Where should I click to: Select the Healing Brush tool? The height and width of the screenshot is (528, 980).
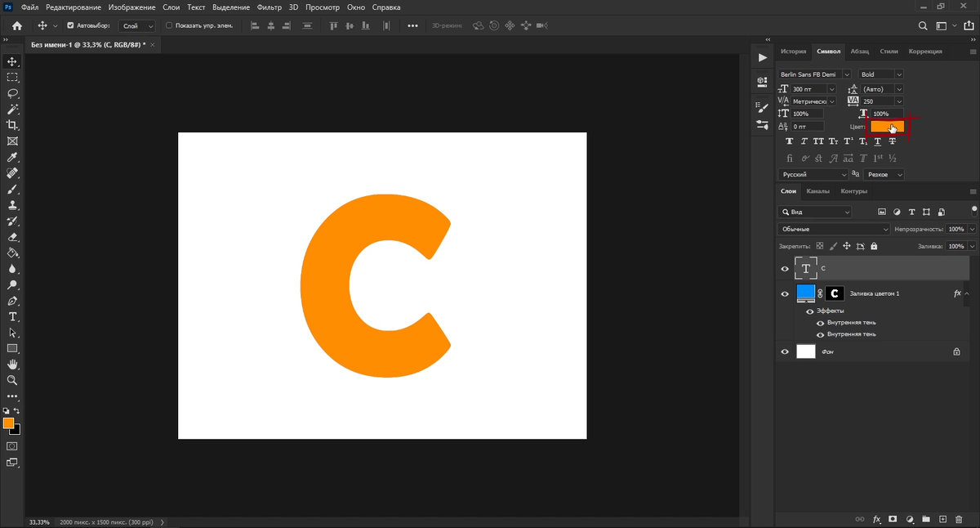pyautogui.click(x=12, y=173)
